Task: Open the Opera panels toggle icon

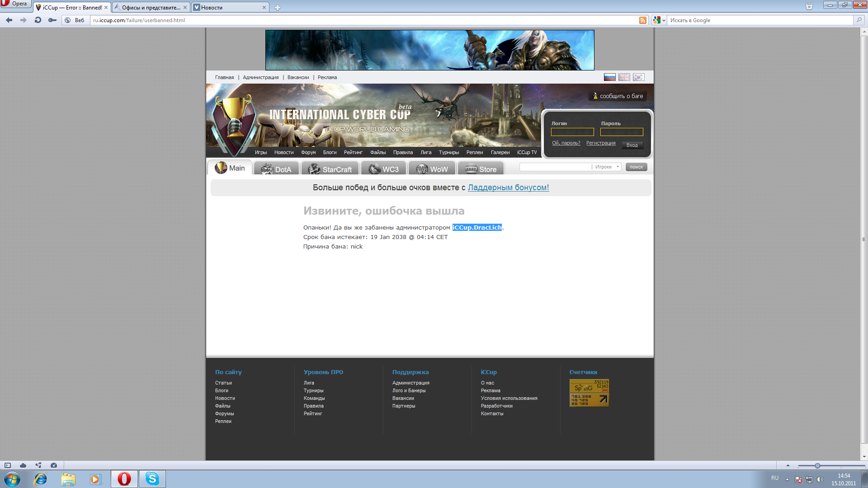Action: point(8,465)
